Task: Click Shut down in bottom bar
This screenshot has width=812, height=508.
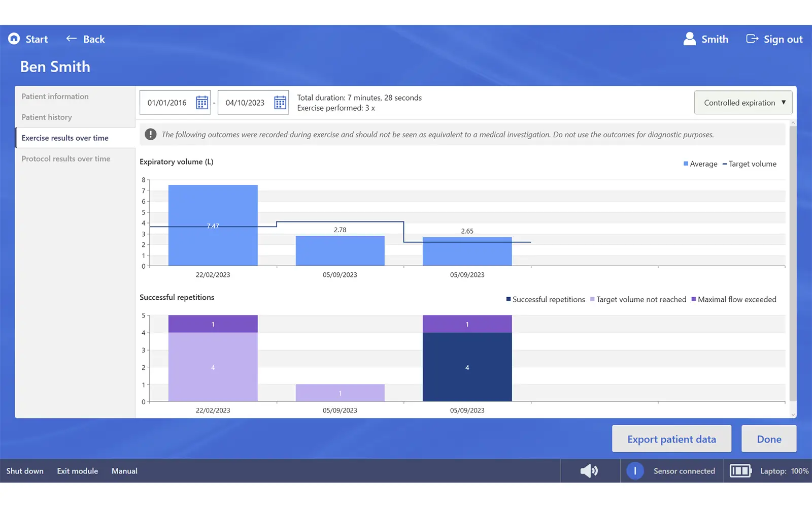Action: (25, 471)
